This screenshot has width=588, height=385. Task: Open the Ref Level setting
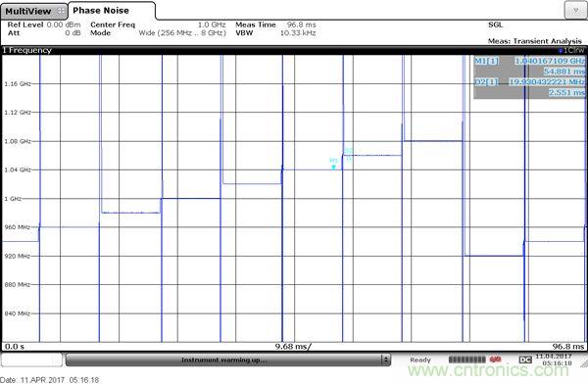(x=44, y=24)
